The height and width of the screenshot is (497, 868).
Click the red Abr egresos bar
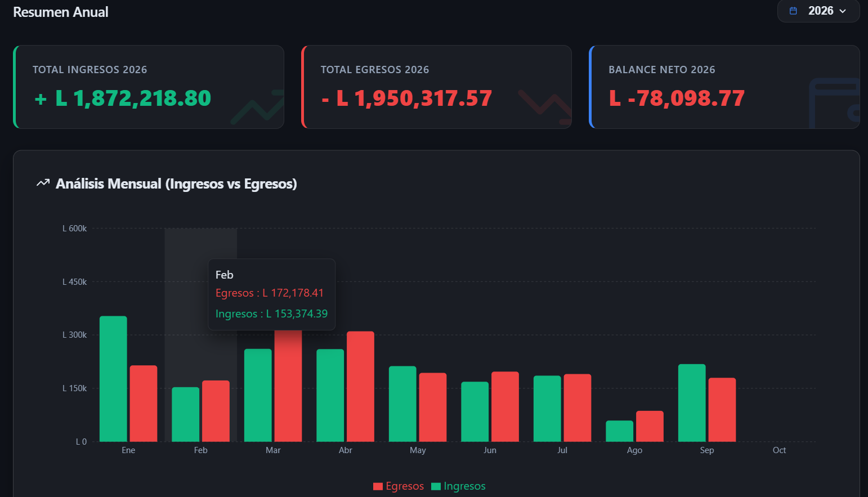point(360,387)
